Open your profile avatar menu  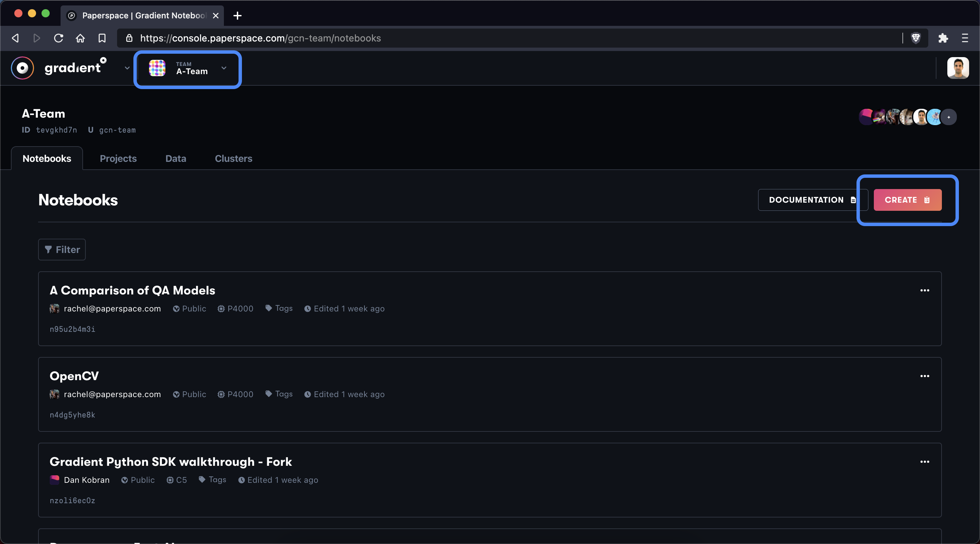pyautogui.click(x=959, y=68)
